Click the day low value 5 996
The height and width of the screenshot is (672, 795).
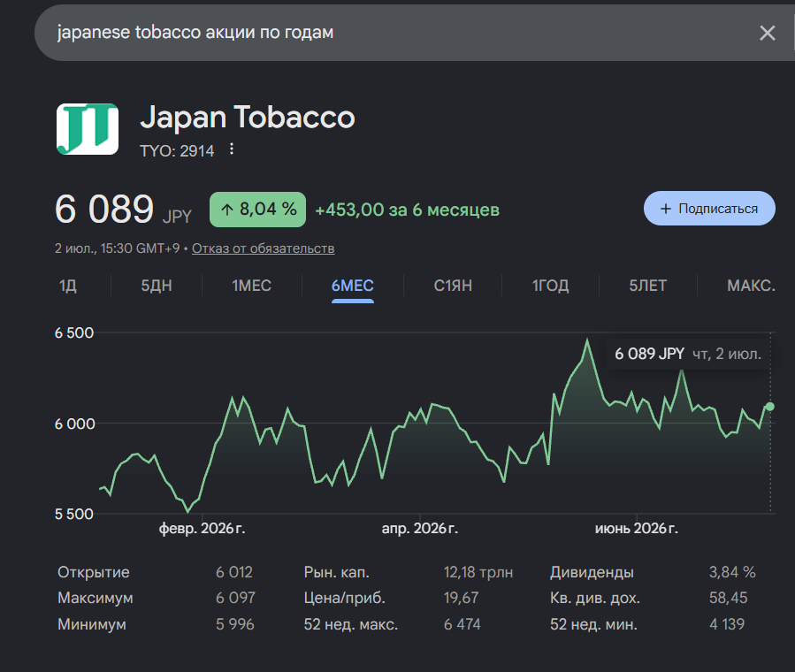[x=234, y=624]
